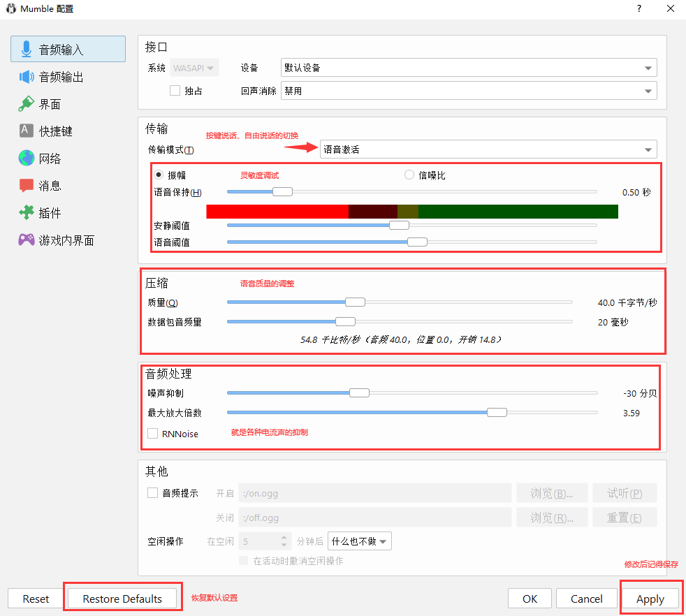Viewport: 686px width, 616px height.
Task: Select the 信噪比 radio button
Action: click(409, 175)
